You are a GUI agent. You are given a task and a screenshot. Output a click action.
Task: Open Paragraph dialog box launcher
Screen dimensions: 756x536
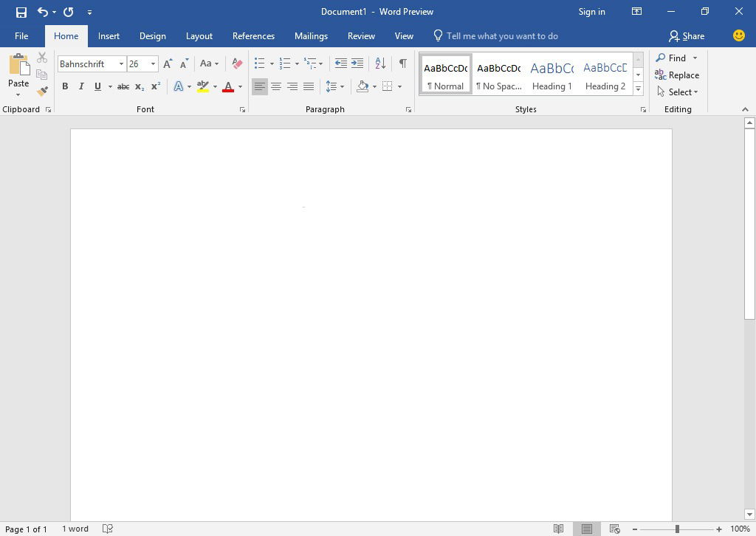coord(408,110)
